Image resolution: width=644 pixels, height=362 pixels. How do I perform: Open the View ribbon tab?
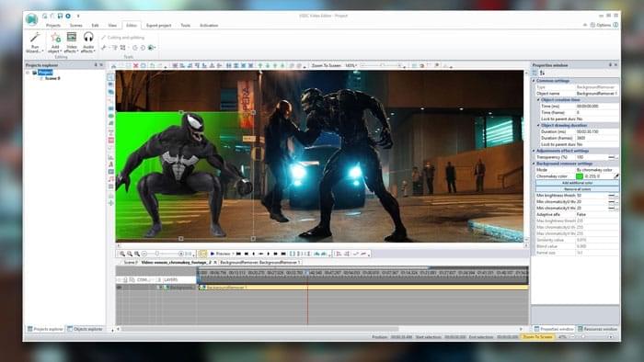[112, 26]
